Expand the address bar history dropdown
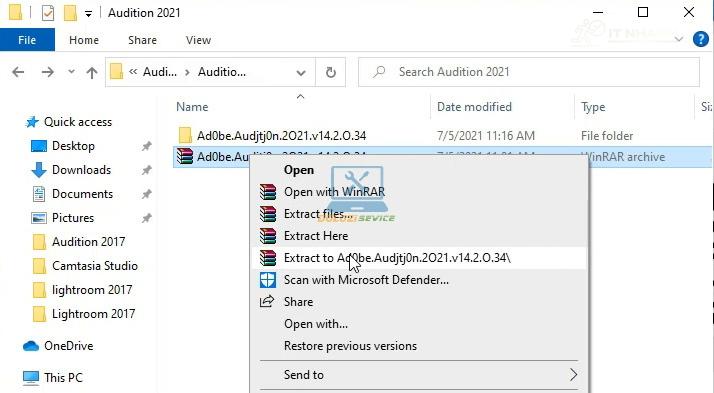Screen dimensions: 714x393 coord(301,72)
